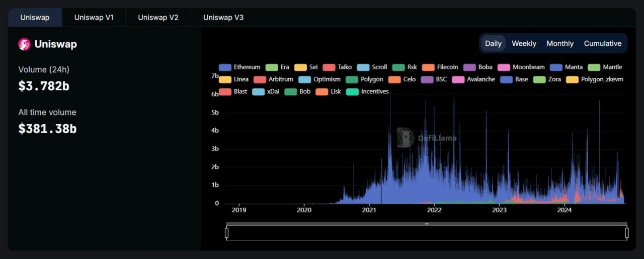Hide the Scroll chain series
644x259 pixels.
tap(372, 67)
